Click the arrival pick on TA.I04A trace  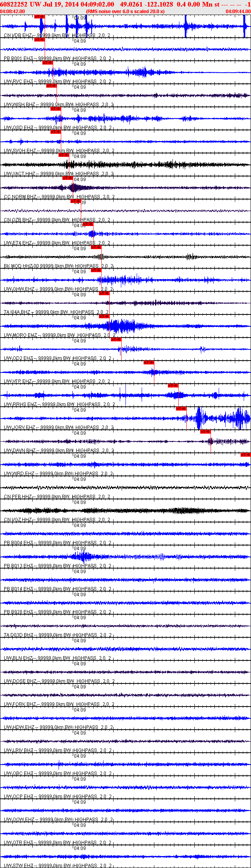tap(104, 293)
